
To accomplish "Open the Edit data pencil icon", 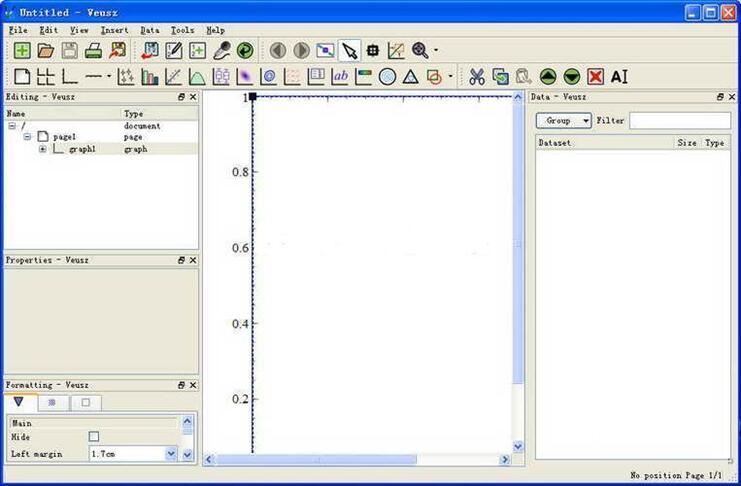I will pos(174,51).
